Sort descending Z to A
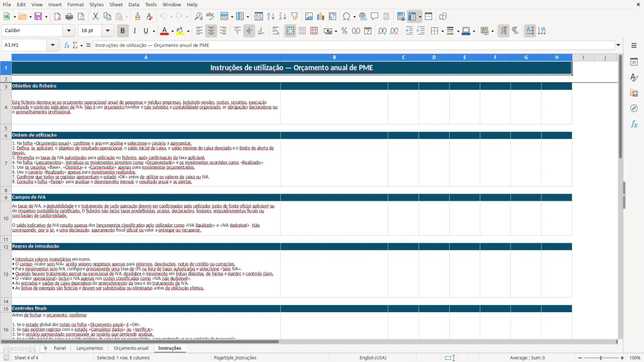 [283, 17]
